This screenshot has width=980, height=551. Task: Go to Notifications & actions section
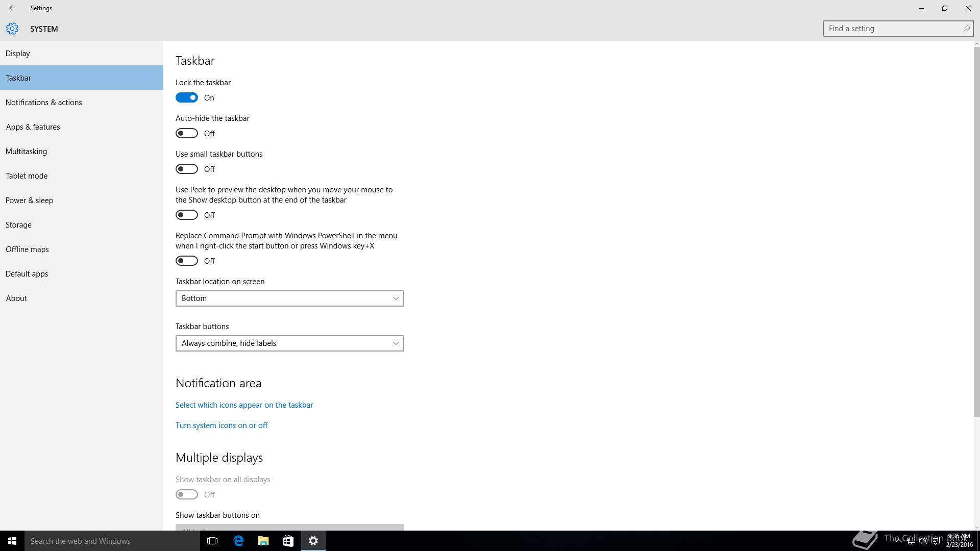pos(44,103)
